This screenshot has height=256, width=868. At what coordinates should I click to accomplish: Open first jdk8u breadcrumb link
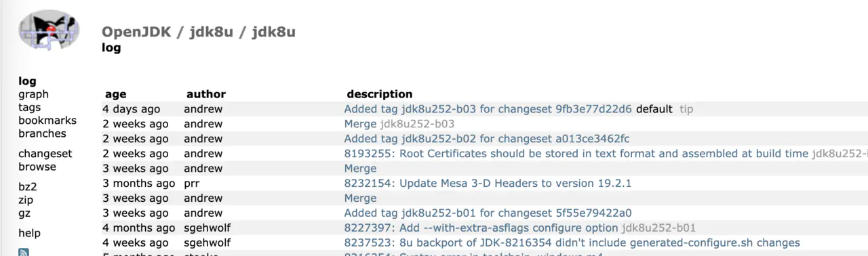(208, 32)
